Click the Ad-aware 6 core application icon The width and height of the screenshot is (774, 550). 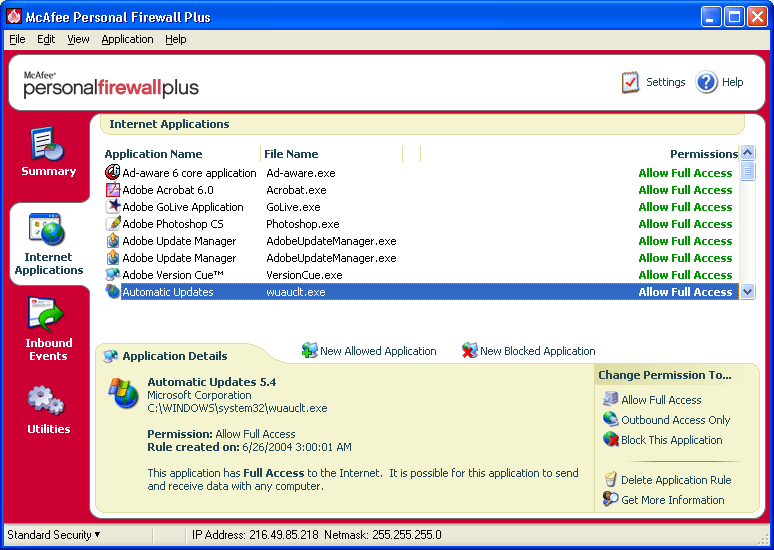[x=113, y=172]
